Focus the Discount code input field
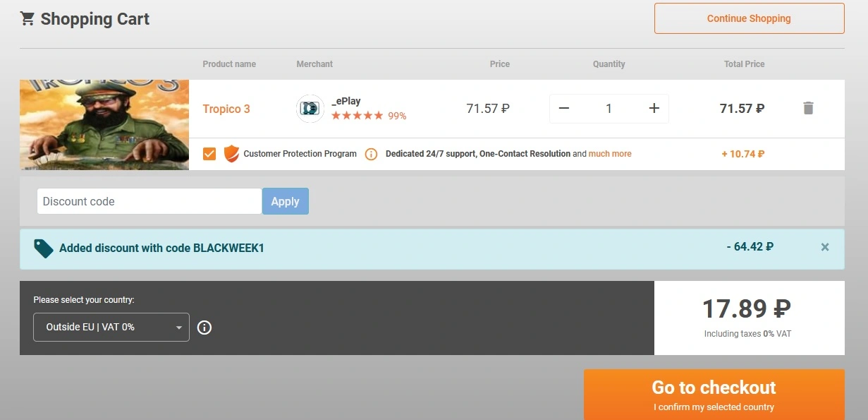The width and height of the screenshot is (868, 420). pos(149,201)
